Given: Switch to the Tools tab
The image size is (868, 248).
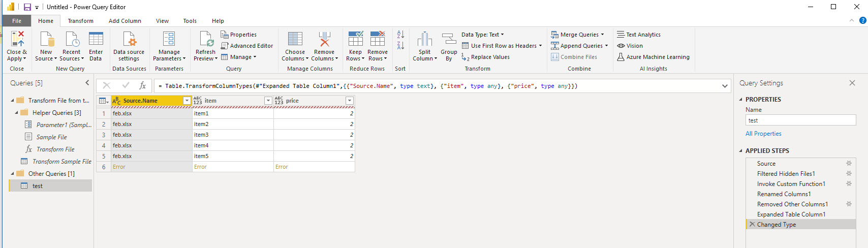Looking at the screenshot, I should tap(190, 21).
